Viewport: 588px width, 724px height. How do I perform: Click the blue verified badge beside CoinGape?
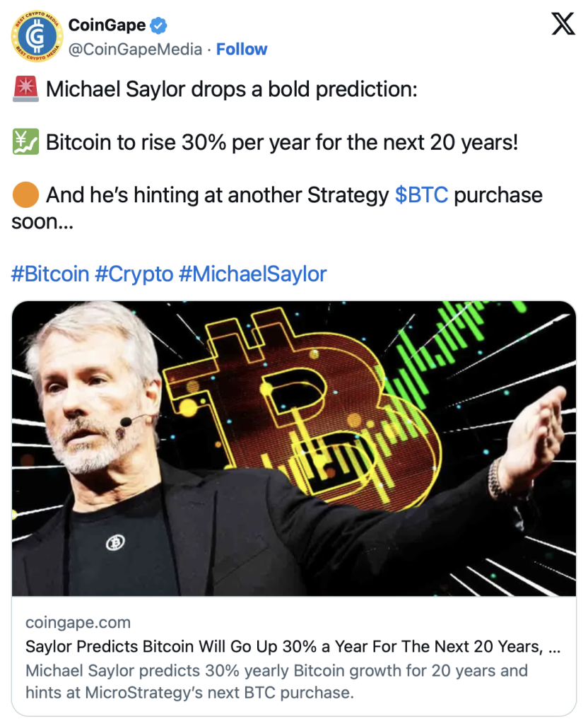coord(159,25)
